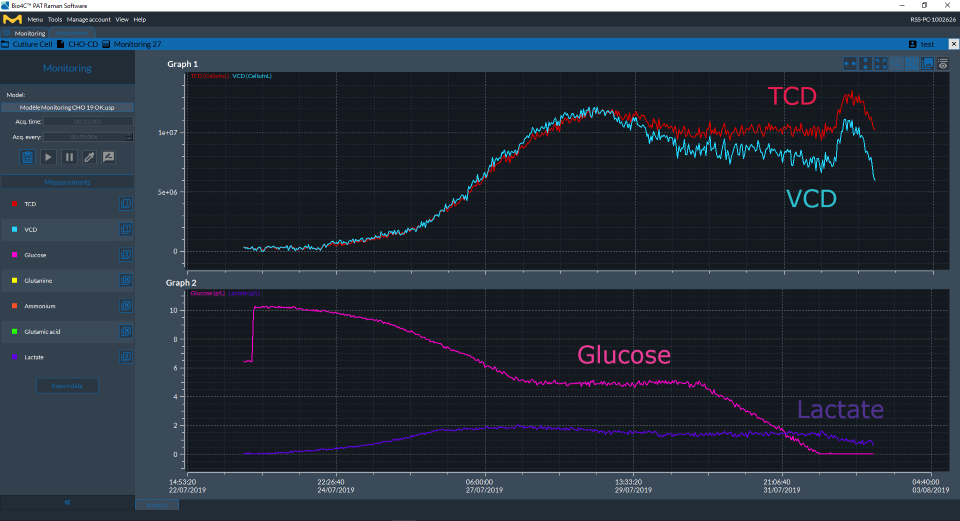
Task: Switch to the Acquisitions tab
Action: 70,33
